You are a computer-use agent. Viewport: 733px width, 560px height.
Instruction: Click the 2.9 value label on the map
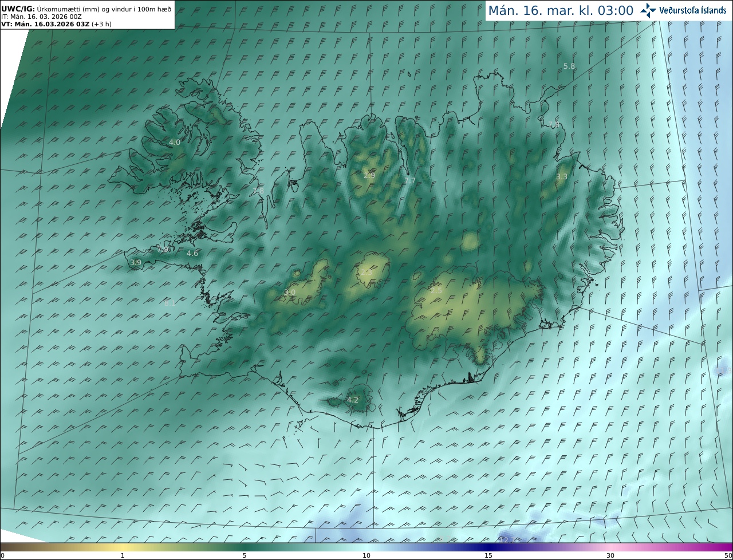click(x=369, y=175)
